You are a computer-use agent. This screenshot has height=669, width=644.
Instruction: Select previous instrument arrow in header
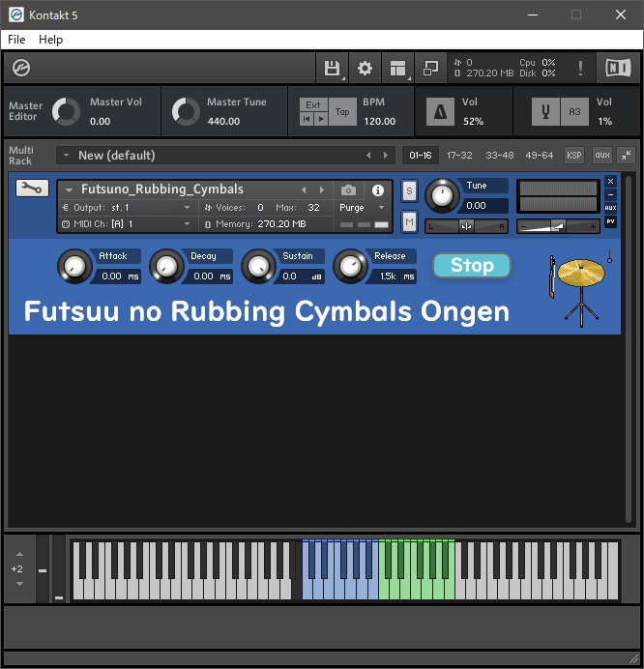click(x=304, y=189)
